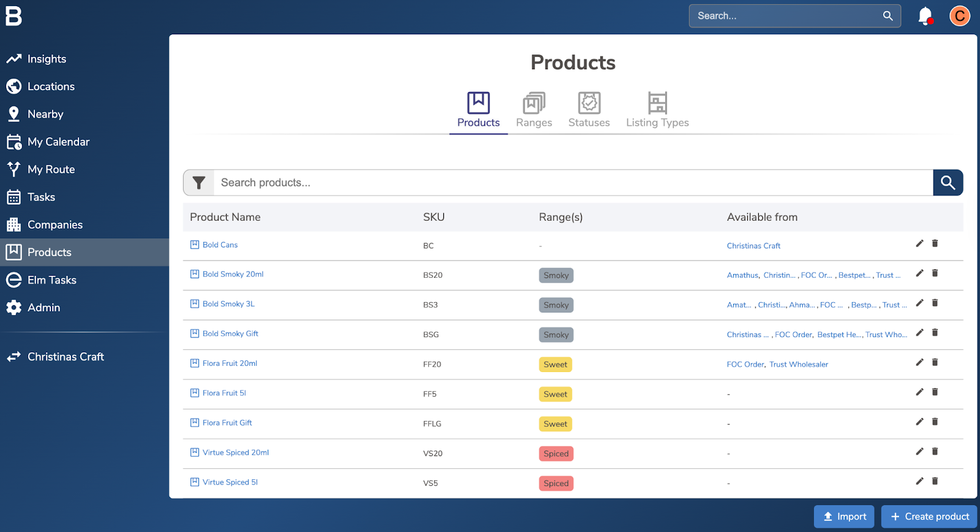
Task: Edit the Bold Cans product
Action: (x=919, y=243)
